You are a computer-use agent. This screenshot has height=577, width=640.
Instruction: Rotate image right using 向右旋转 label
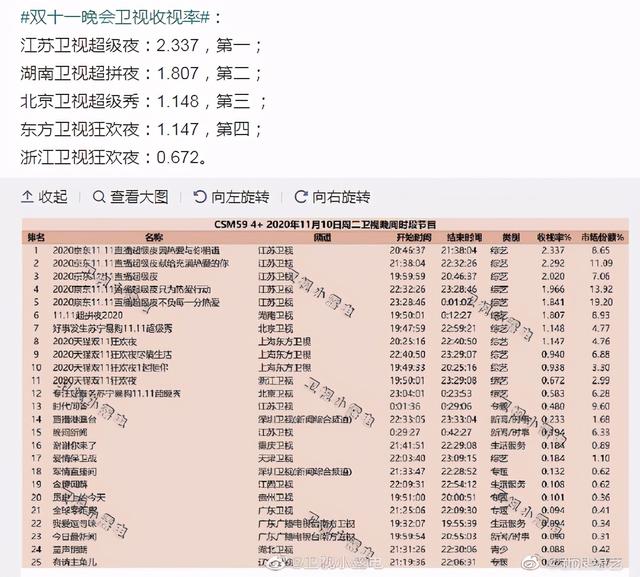(x=341, y=197)
